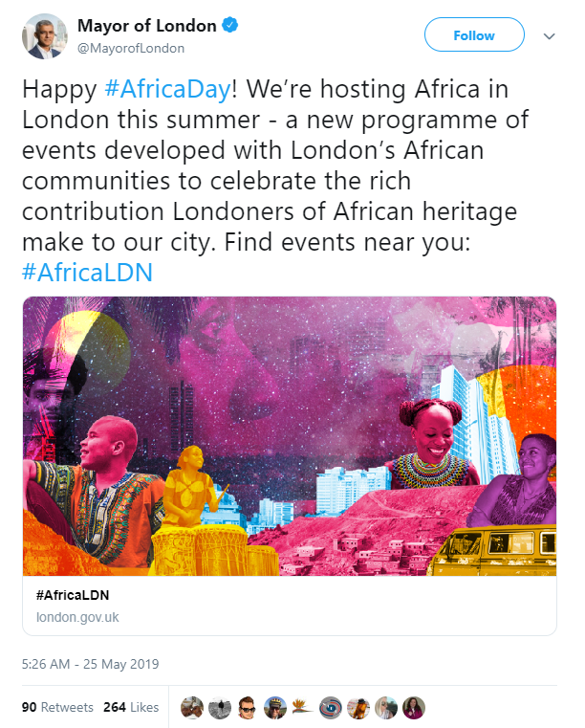Open the woman in purple jacket avatar
This screenshot has width=585, height=728.
tap(414, 708)
